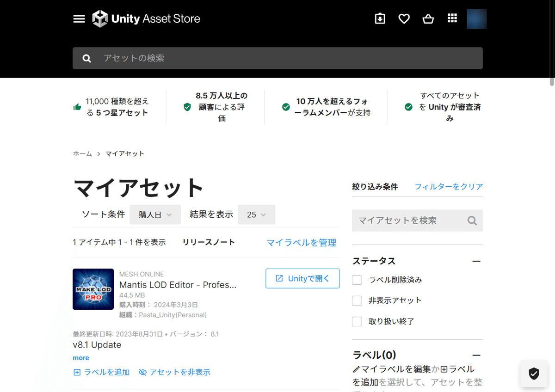Open the hamburger navigation menu
Image resolution: width=555 pixels, height=392 pixels.
[79, 18]
